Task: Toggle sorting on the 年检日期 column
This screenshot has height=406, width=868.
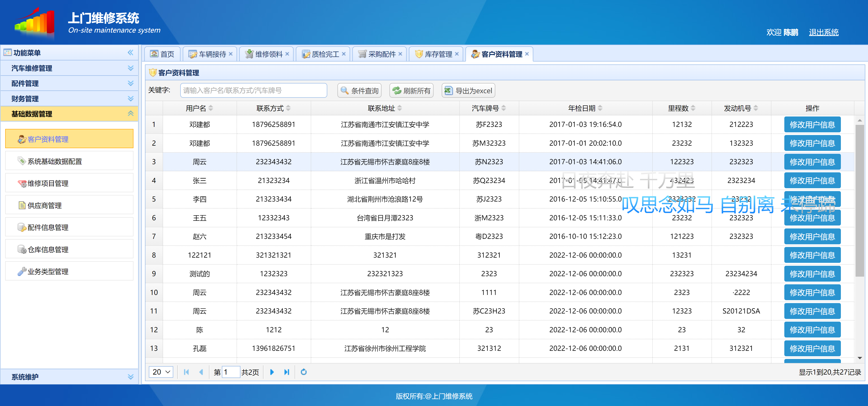Action: 600,108
